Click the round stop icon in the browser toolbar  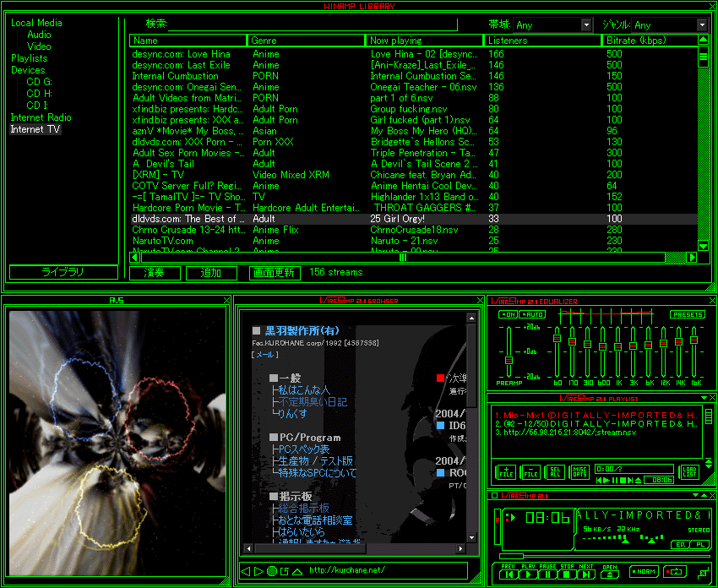click(x=272, y=571)
